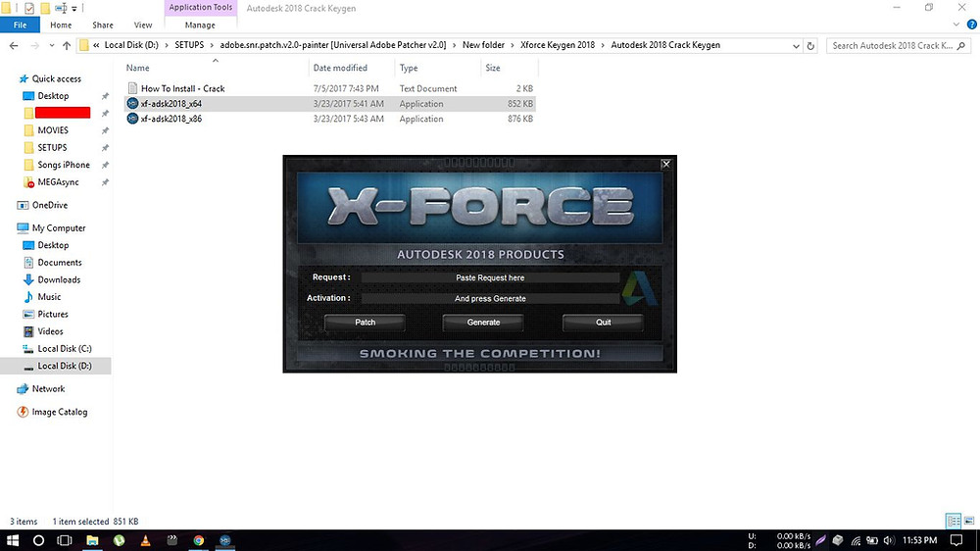This screenshot has height=551, width=980.
Task: Click the Search Autodesk 2018 Crack box
Action: coord(898,46)
